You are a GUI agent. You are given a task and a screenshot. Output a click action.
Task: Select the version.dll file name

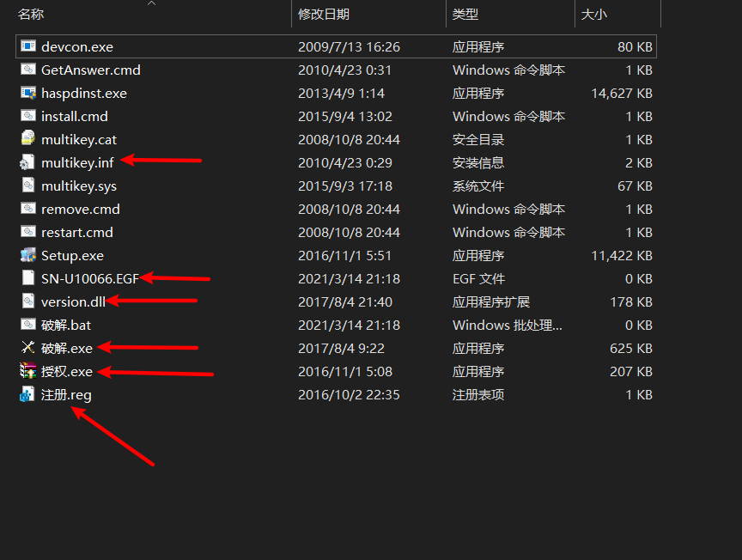tap(73, 302)
